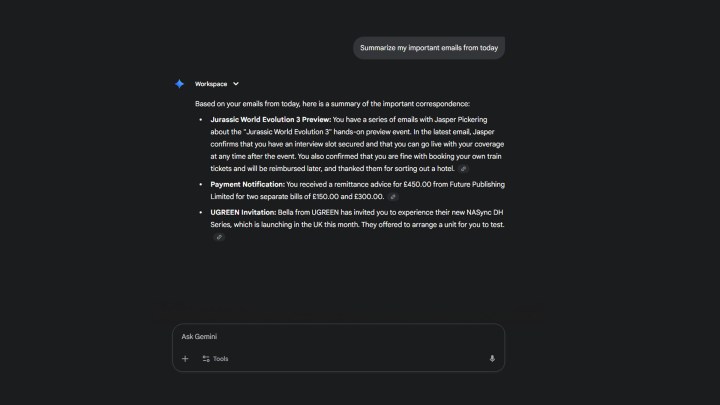The image size is (720, 405).
Task: Click the Workspace label
Action: pos(211,84)
